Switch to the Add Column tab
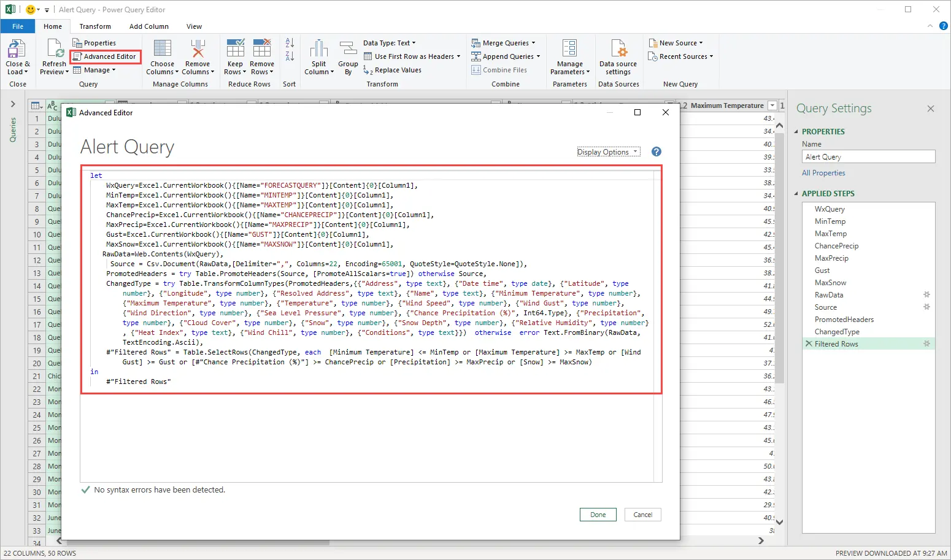 [148, 26]
